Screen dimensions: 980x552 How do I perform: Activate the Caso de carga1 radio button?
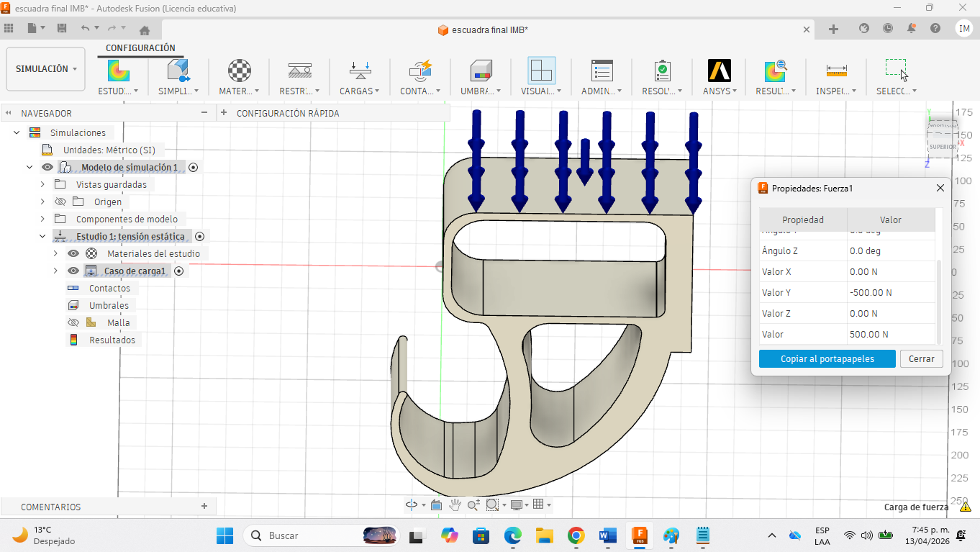click(179, 271)
